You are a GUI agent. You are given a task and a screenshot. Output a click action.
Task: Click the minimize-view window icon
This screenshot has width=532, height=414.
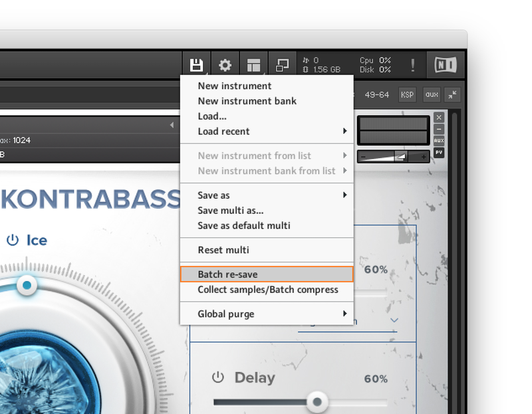282,64
